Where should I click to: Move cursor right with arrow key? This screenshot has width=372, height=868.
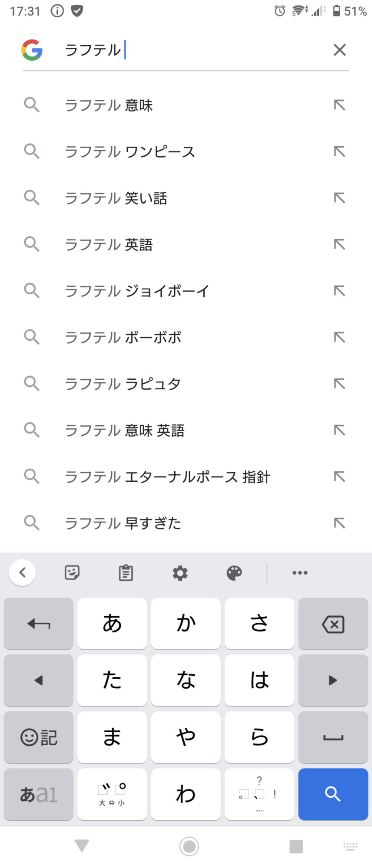333,680
